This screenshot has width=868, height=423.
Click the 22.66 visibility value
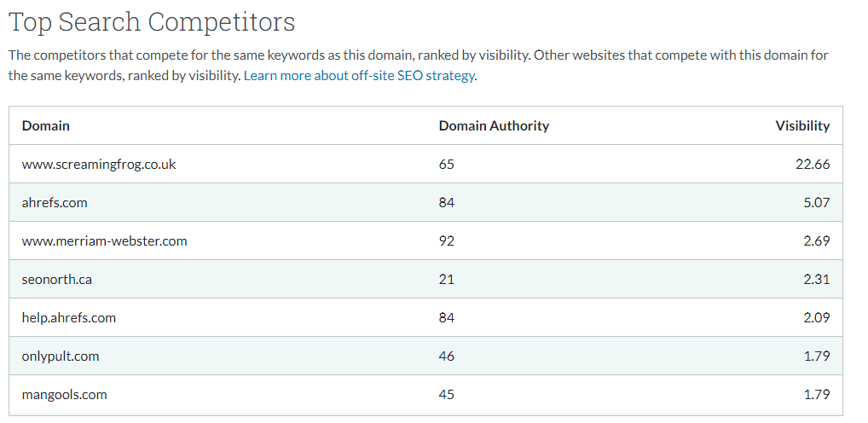point(812,164)
